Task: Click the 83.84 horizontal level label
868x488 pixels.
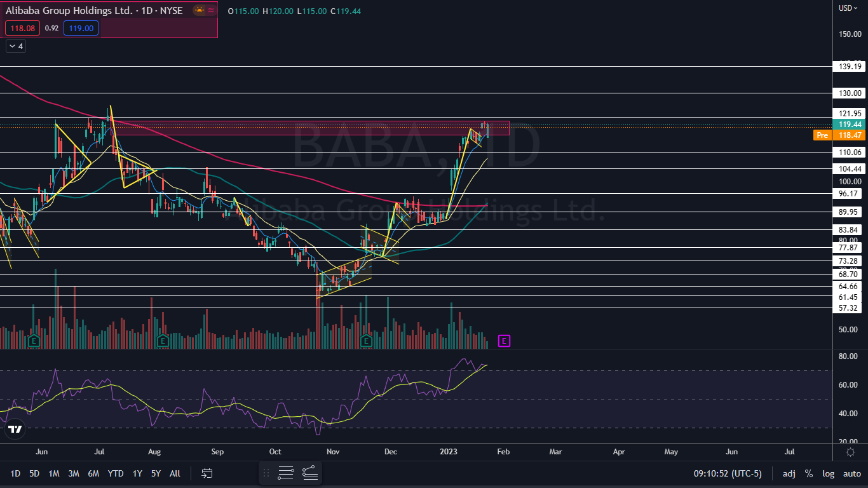Action: (x=849, y=230)
